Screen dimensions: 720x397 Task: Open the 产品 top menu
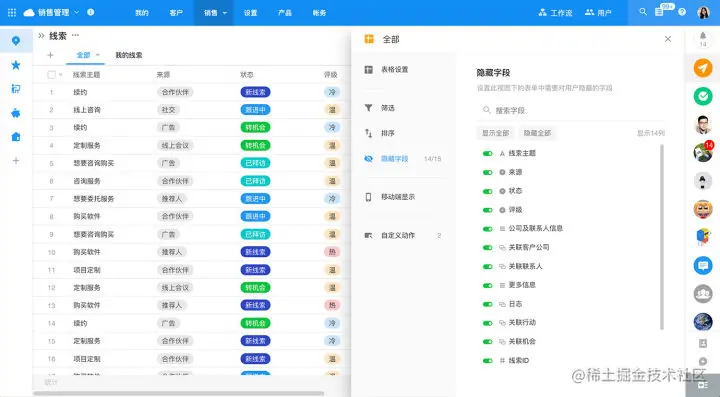pyautogui.click(x=285, y=13)
